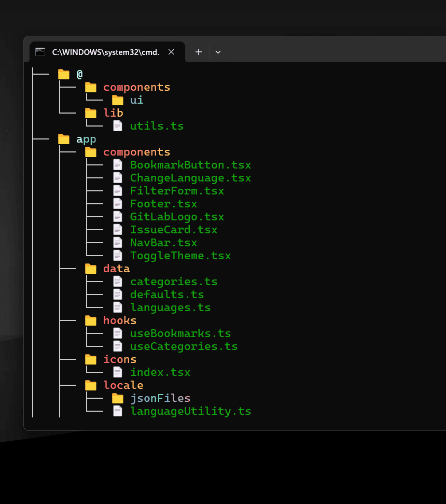Click the app folder icon

64,139
